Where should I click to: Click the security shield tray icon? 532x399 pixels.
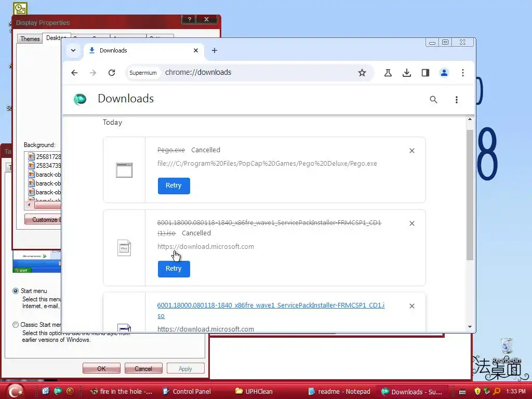tap(477, 391)
